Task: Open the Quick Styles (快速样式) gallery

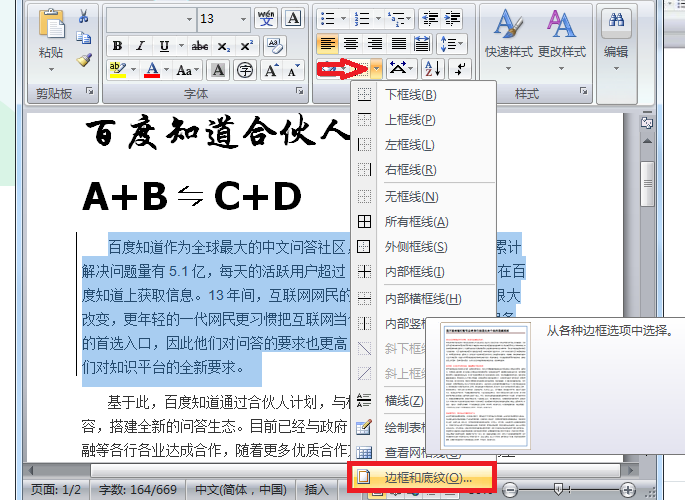Action: pyautogui.click(x=509, y=40)
